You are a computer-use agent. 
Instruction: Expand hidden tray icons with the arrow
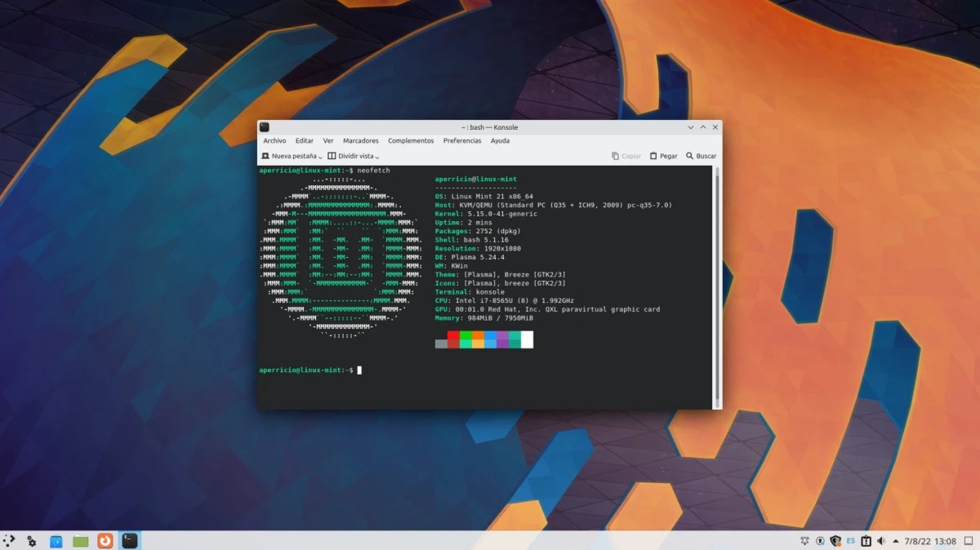897,540
